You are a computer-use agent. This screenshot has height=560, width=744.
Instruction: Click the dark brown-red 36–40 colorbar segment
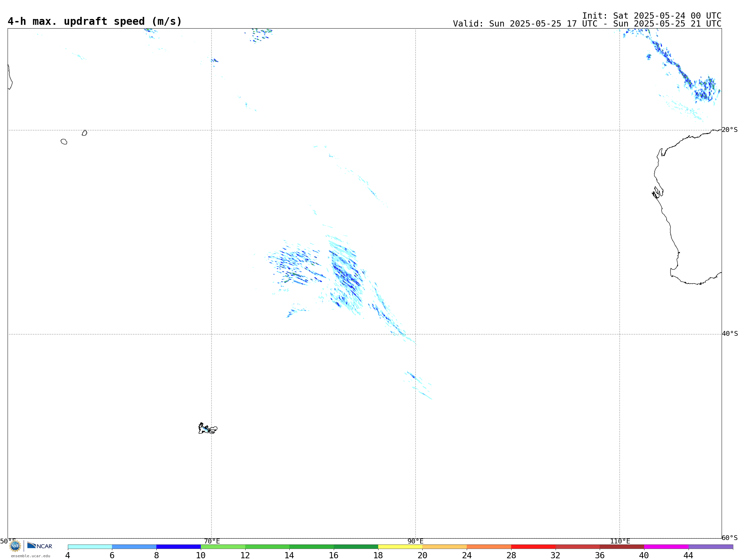pos(622,547)
